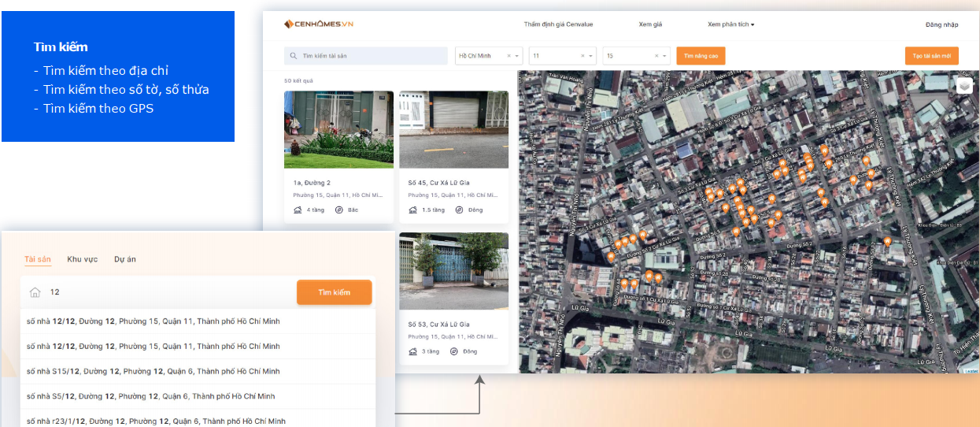Click the isolated rightmost orange map pin
980x427 pixels.
coord(887,241)
